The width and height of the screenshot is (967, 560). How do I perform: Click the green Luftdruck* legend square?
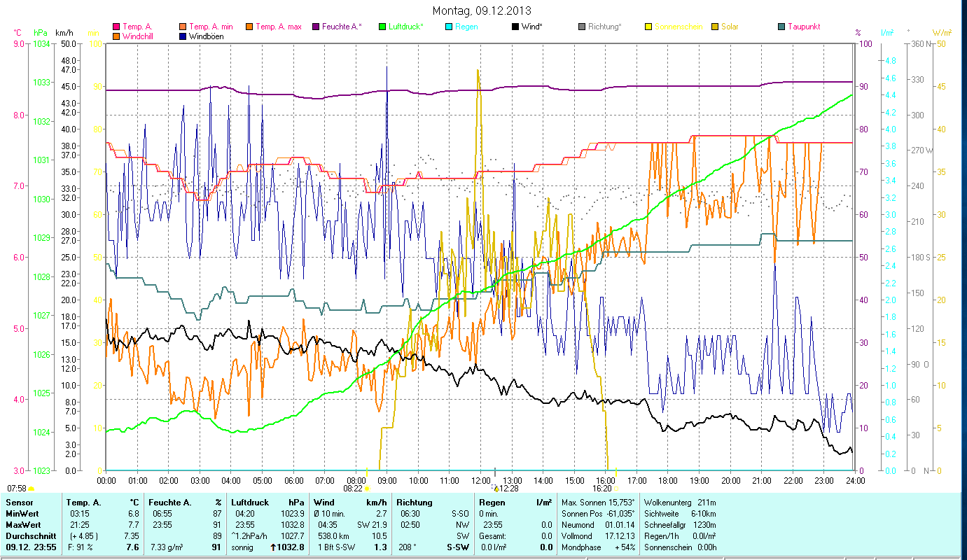(382, 27)
